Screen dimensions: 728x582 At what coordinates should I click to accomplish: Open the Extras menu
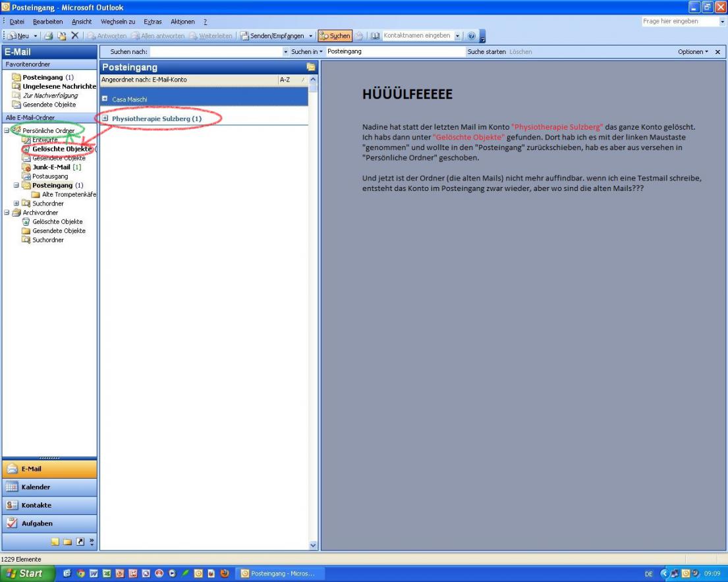tap(153, 21)
